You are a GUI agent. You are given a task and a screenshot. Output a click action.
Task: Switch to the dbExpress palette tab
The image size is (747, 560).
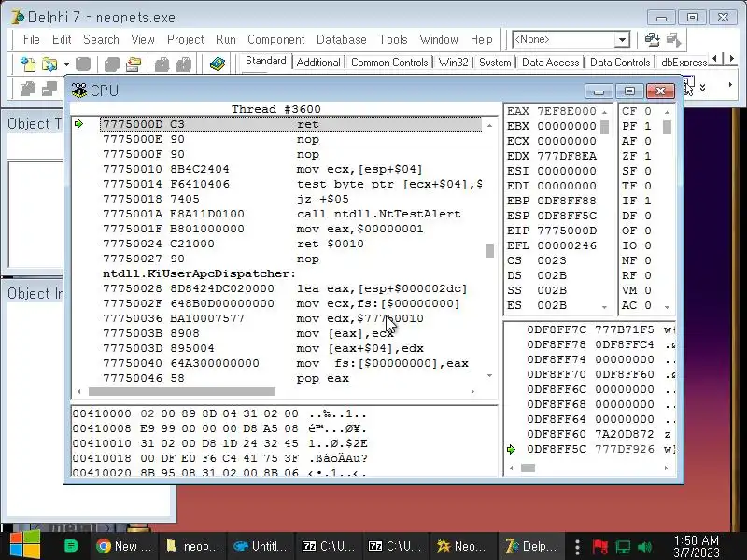tap(684, 63)
